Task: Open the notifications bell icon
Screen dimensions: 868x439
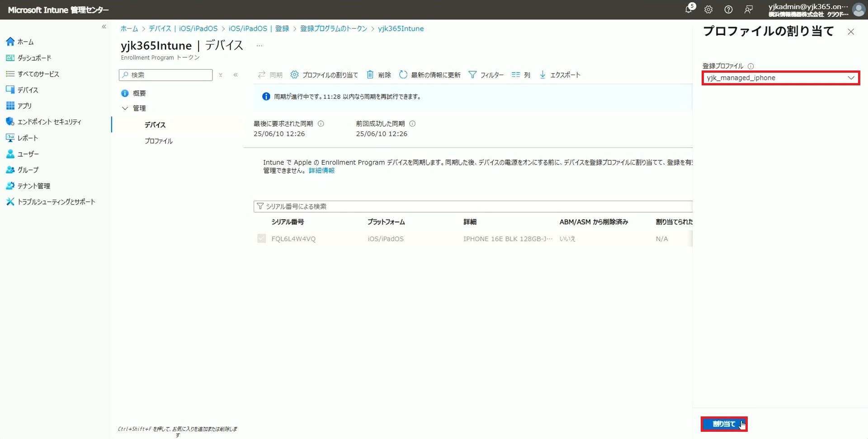Action: pos(689,9)
